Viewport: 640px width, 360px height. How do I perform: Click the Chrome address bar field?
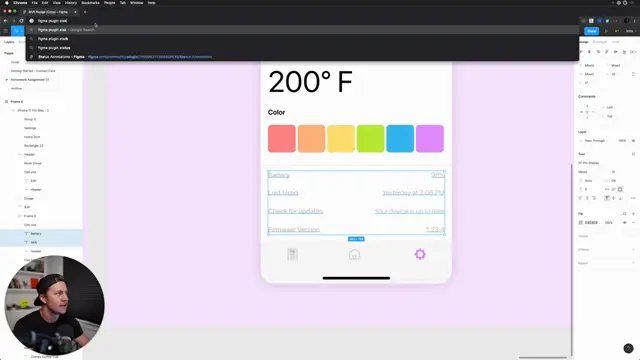pos(302,21)
